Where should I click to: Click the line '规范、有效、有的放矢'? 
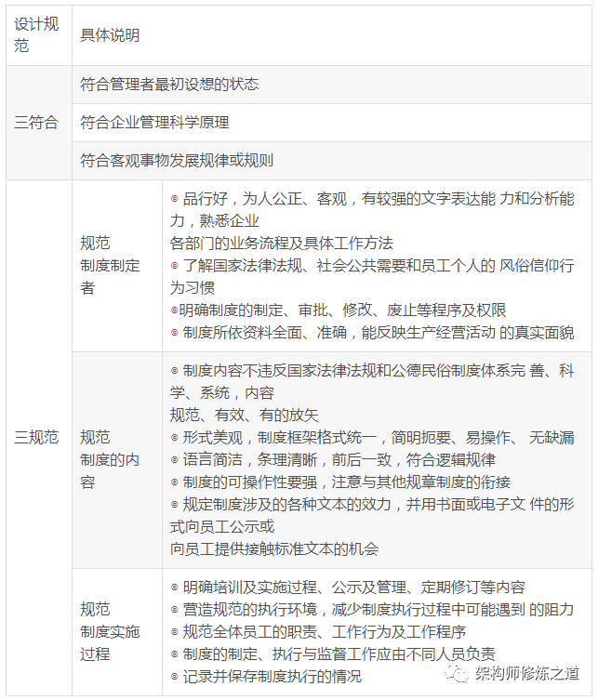click(245, 416)
